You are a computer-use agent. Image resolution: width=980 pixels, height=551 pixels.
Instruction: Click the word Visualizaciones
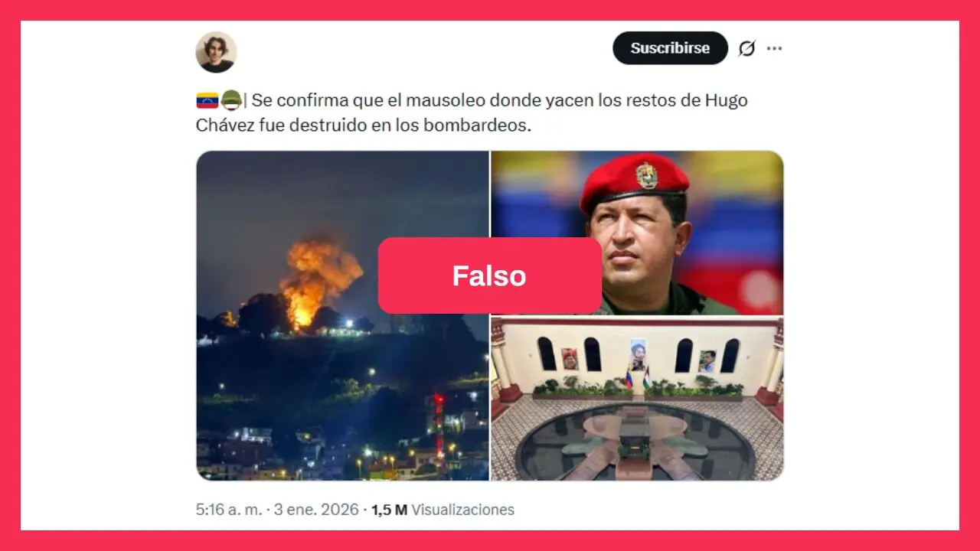pos(462,510)
